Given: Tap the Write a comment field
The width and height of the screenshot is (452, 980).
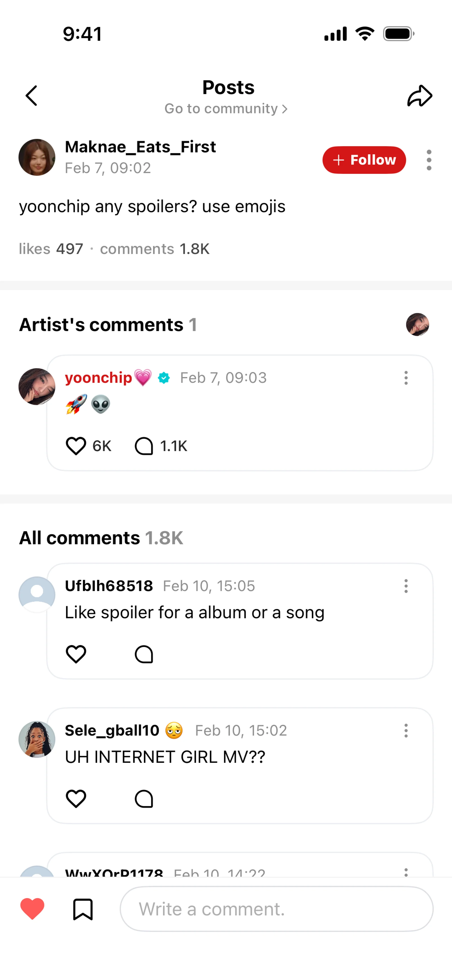Looking at the screenshot, I should click(x=277, y=909).
